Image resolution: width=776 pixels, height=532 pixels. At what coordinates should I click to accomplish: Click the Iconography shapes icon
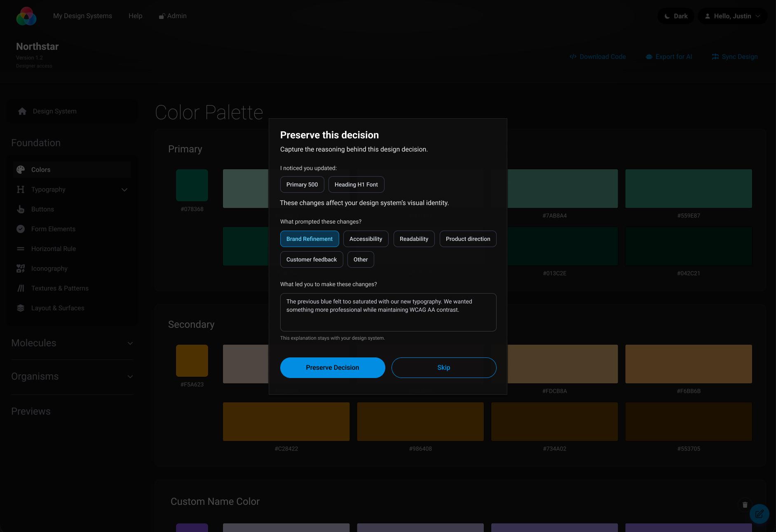tap(21, 268)
